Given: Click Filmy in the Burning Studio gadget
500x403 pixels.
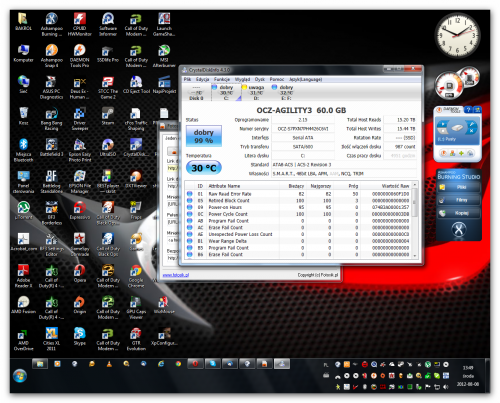Looking at the screenshot, I should (x=459, y=200).
